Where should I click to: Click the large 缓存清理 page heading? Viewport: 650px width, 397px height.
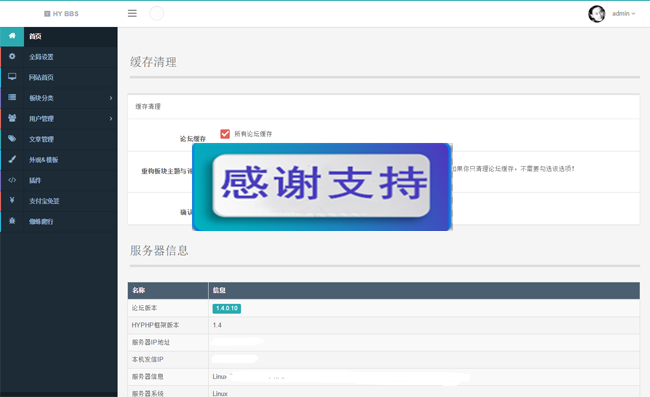pos(153,62)
